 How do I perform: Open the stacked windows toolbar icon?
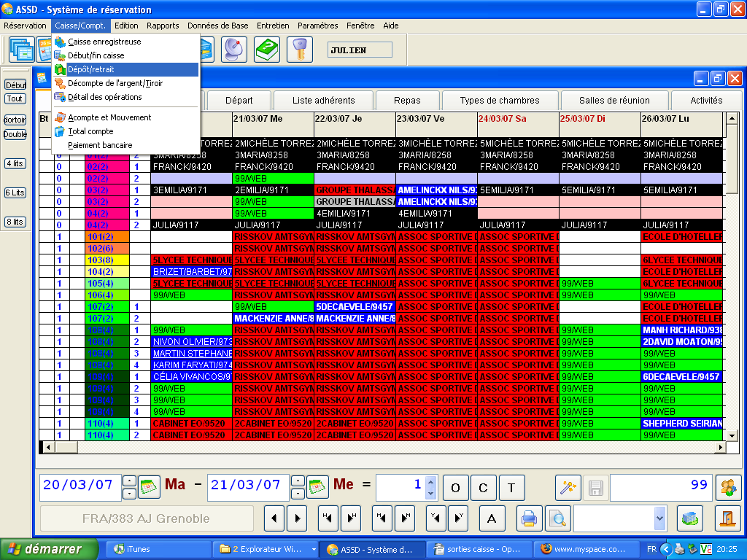tap(21, 50)
